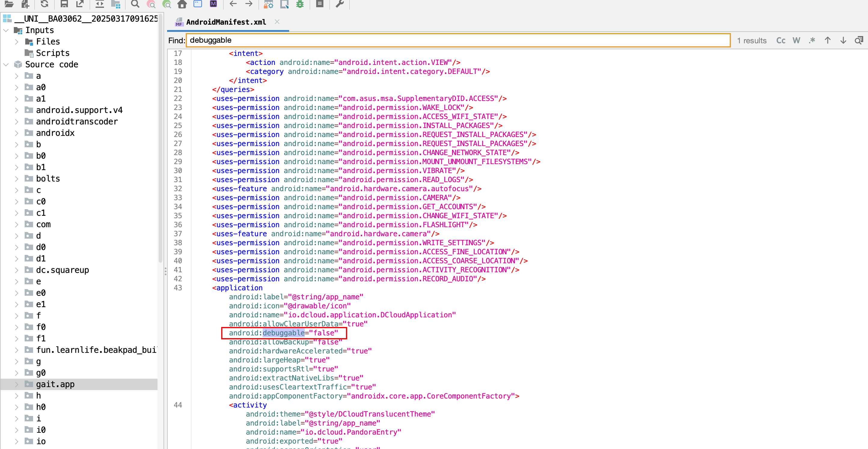Go to next search result arrow
Image resolution: width=868 pixels, height=449 pixels.
[x=843, y=40]
